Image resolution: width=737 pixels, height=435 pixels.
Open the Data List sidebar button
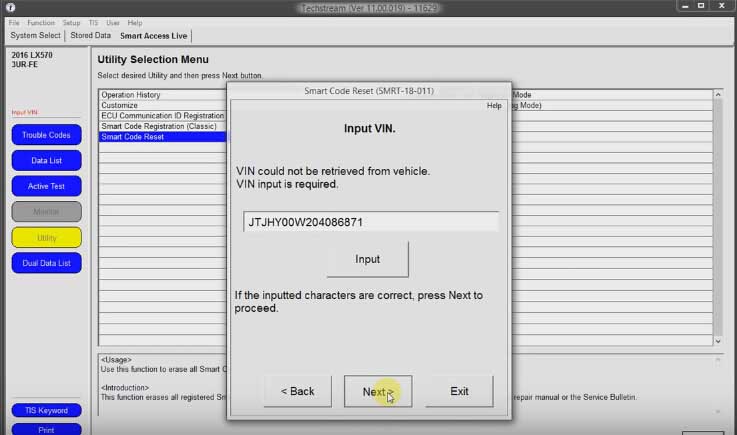pos(46,160)
